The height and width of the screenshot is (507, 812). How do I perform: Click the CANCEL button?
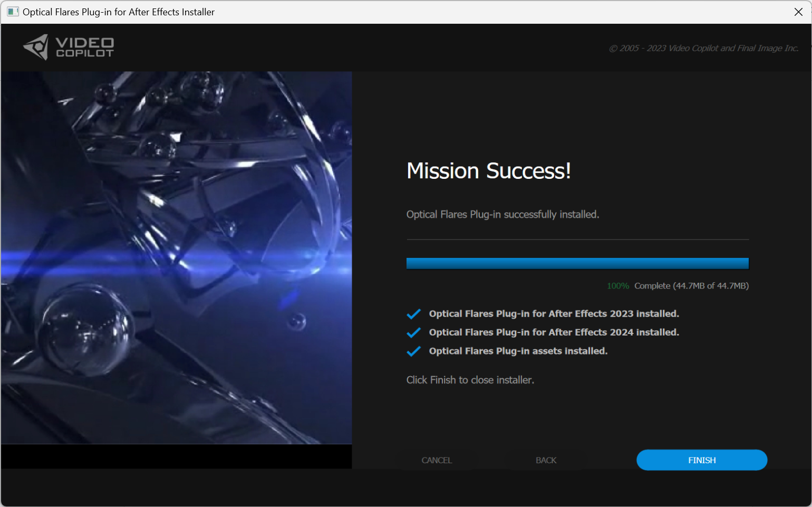pos(437,460)
